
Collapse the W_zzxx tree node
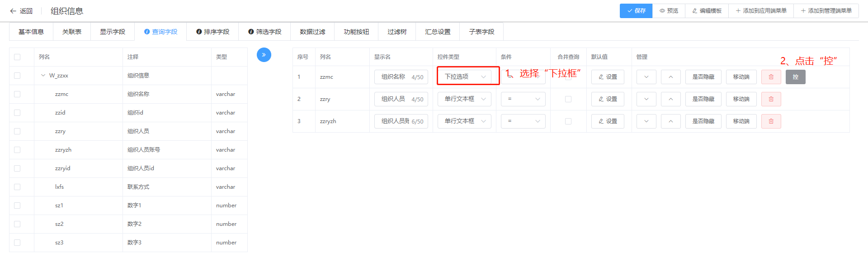43,76
